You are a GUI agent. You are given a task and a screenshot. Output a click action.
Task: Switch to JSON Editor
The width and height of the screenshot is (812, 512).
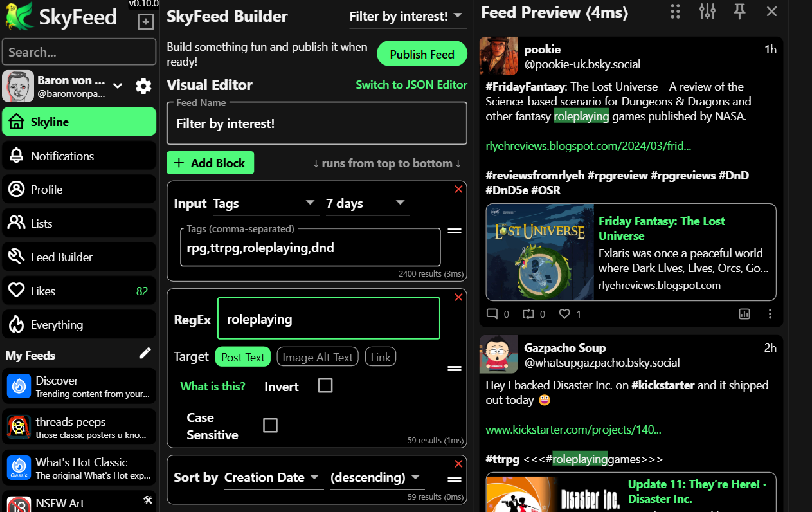411,85
